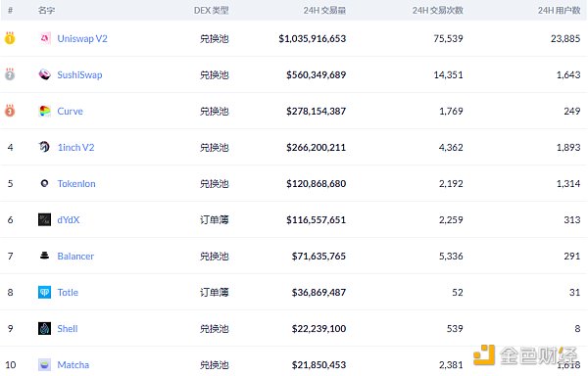Viewport: 588px width, 376px height.
Task: Open the SushiSwap link
Action: click(79, 74)
